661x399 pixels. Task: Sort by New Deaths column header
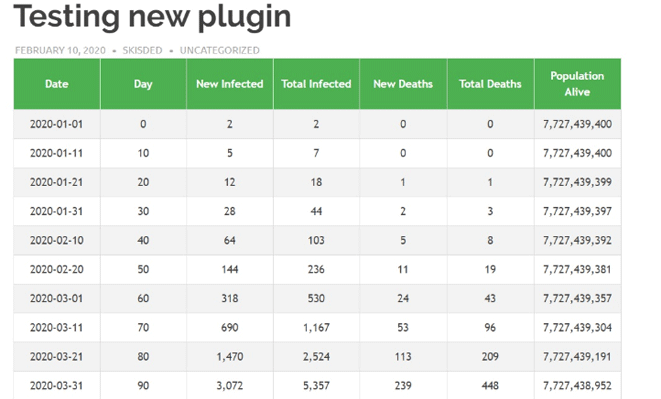pyautogui.click(x=403, y=84)
